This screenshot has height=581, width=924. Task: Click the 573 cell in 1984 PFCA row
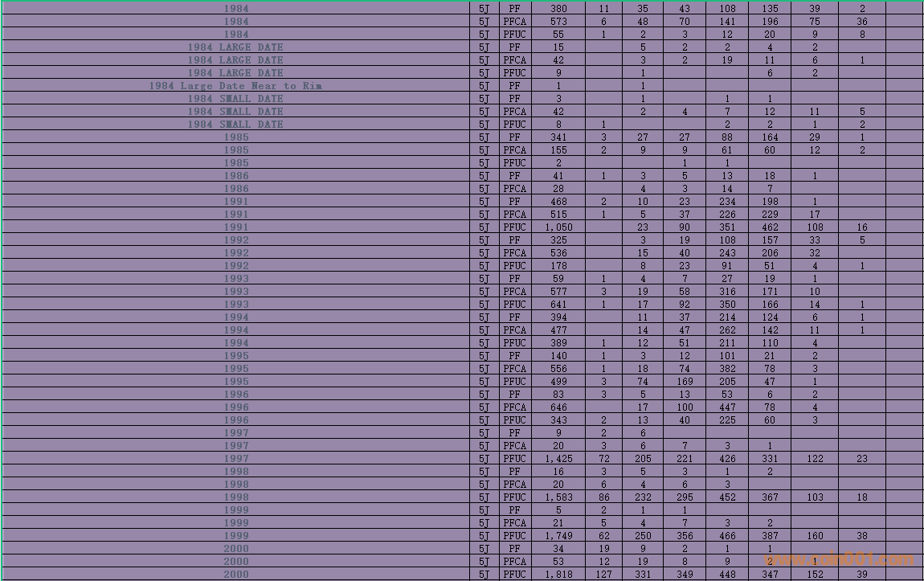point(558,22)
